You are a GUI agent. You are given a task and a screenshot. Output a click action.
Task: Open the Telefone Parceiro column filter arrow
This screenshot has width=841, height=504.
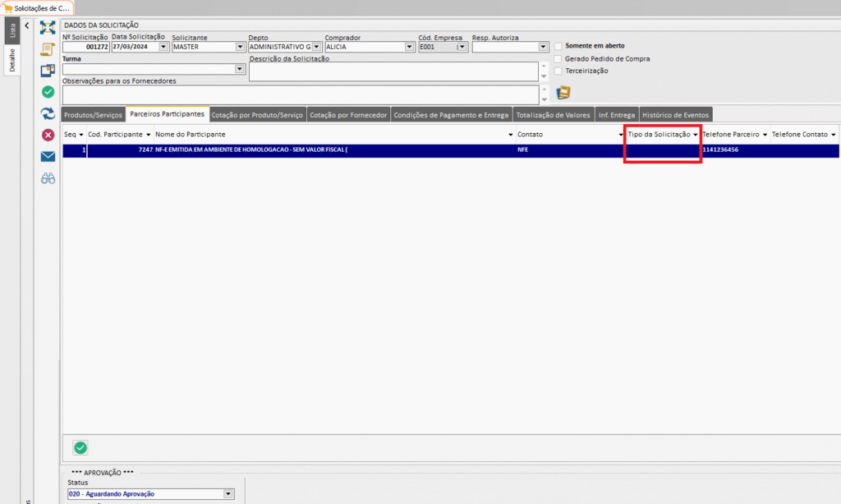tap(765, 135)
